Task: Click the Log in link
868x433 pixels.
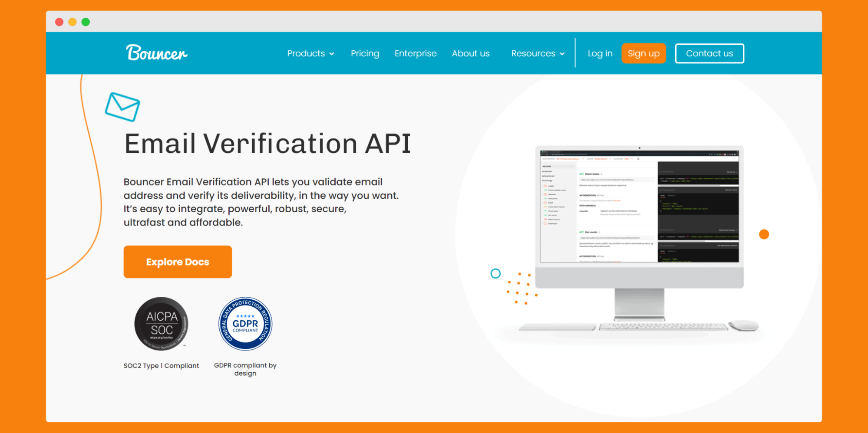Action: (x=600, y=53)
